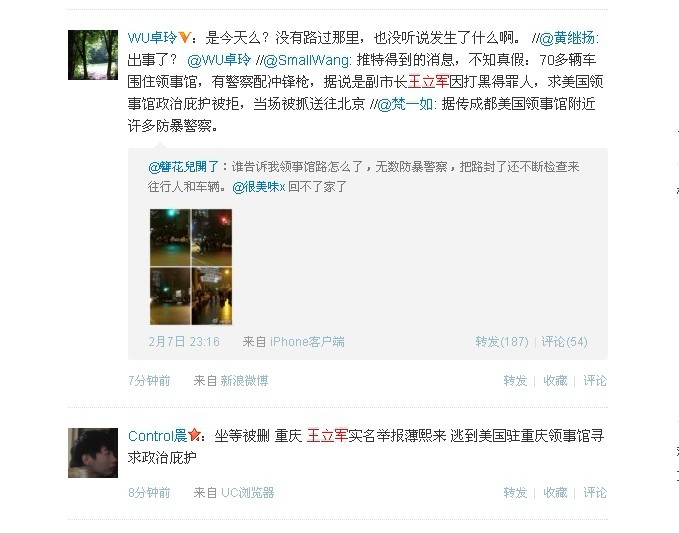Open Control晨's profile avatar photo
679x533 pixels.
click(x=93, y=453)
